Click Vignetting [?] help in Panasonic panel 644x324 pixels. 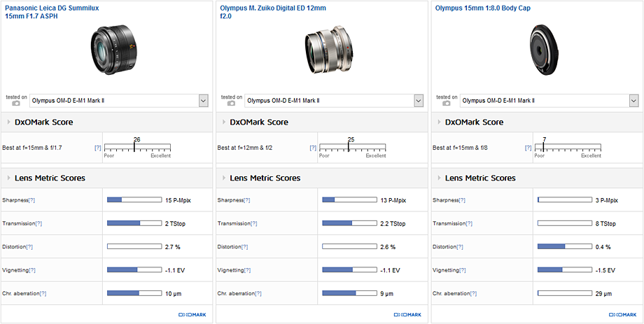coord(32,270)
